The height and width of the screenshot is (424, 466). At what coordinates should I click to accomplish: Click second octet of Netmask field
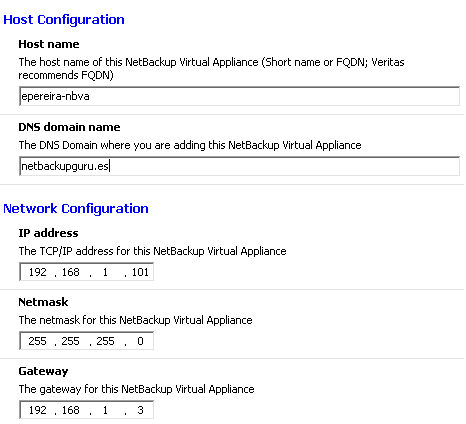[71, 341]
